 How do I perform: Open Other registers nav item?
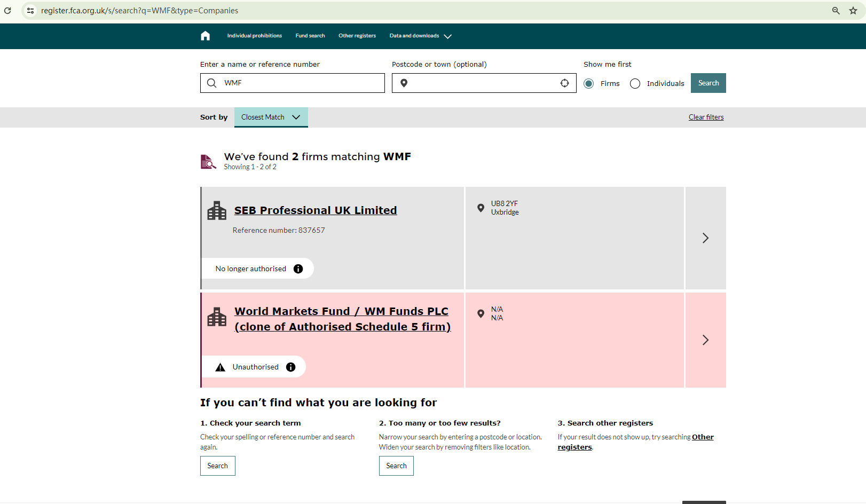click(357, 36)
